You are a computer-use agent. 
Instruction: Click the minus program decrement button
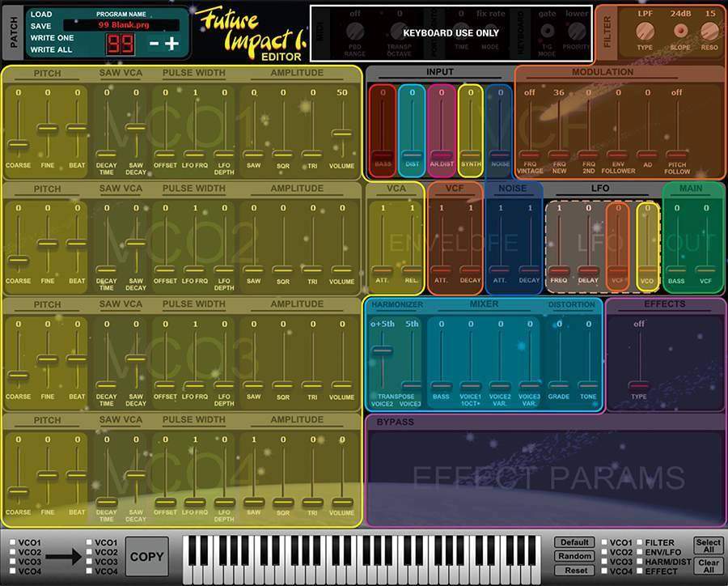tap(154, 44)
